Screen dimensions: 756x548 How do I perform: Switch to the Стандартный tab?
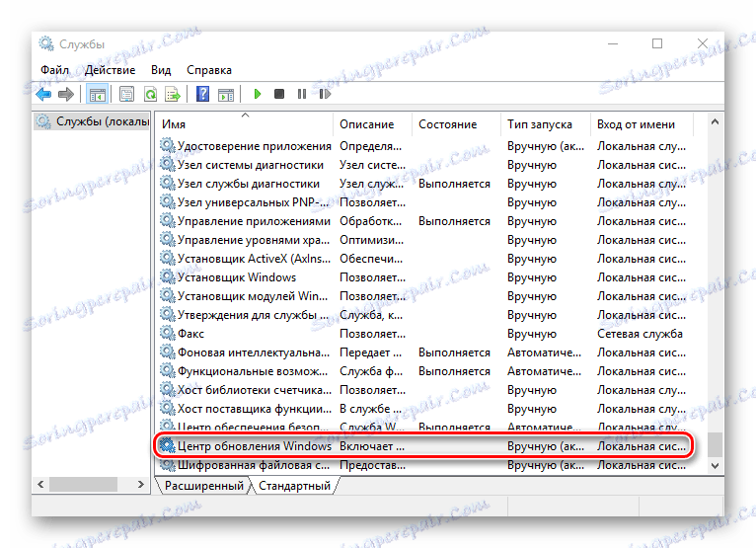294,485
